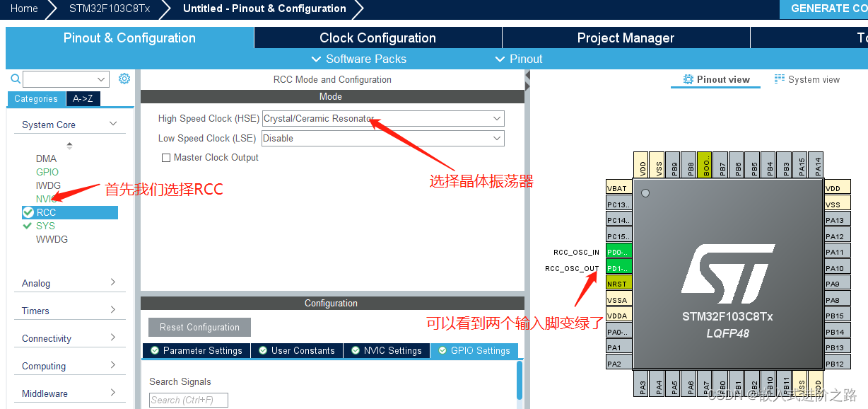Switch to the Clock Configuration tab
The width and height of the screenshot is (868, 409).
(x=377, y=38)
